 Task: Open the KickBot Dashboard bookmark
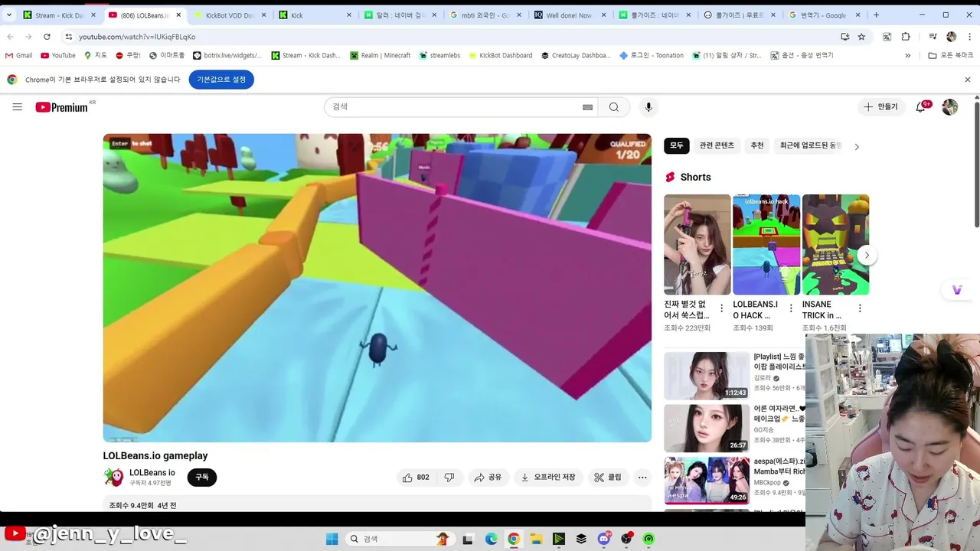[500, 55]
